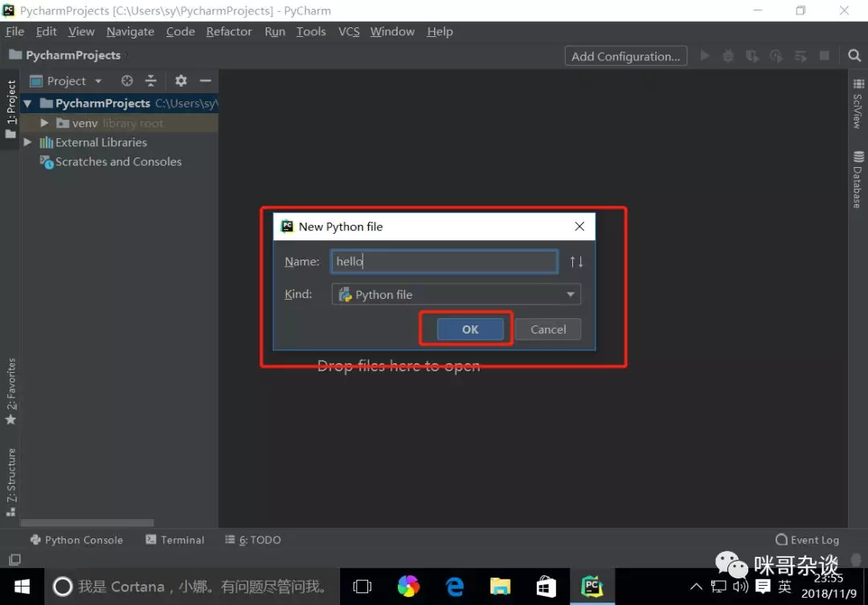The image size is (868, 605).
Task: Open Windows Start menu
Action: 22,587
